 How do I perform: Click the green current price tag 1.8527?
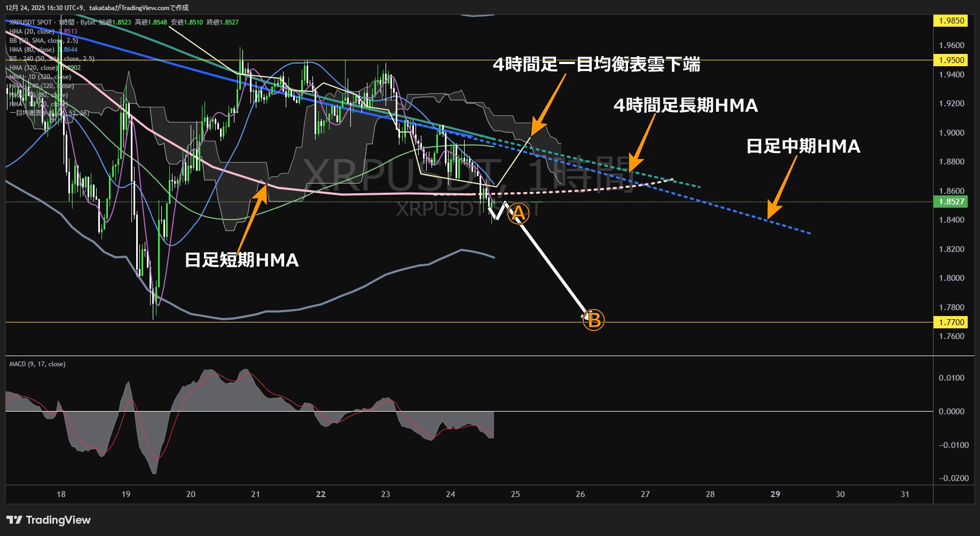coord(952,202)
